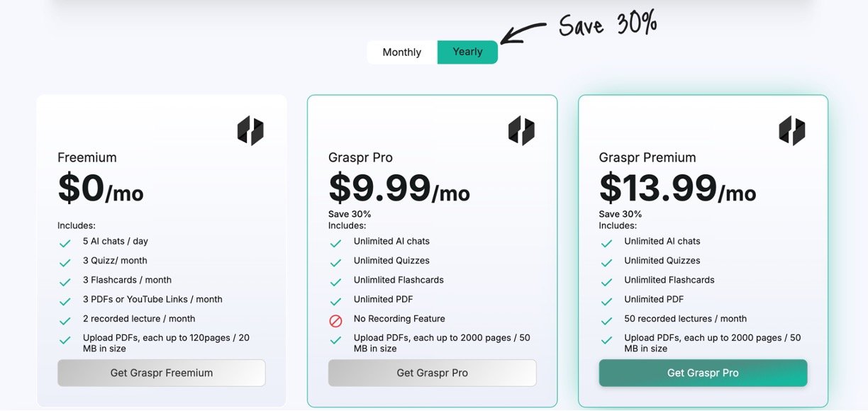This screenshot has width=868, height=411.
Task: Click the $13.99/mo price text
Action: 677,188
